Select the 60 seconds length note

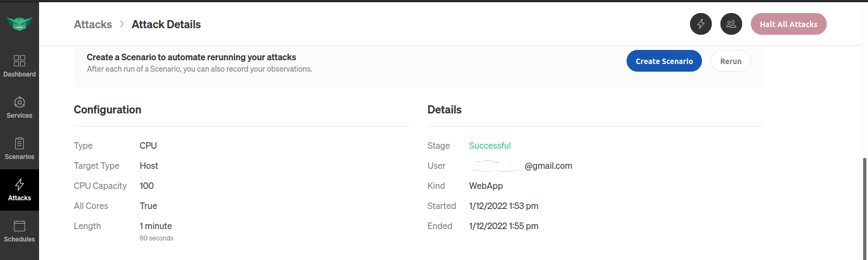(x=156, y=238)
